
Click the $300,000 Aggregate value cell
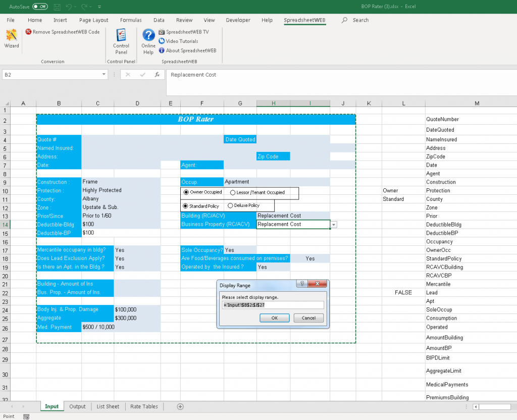point(137,318)
